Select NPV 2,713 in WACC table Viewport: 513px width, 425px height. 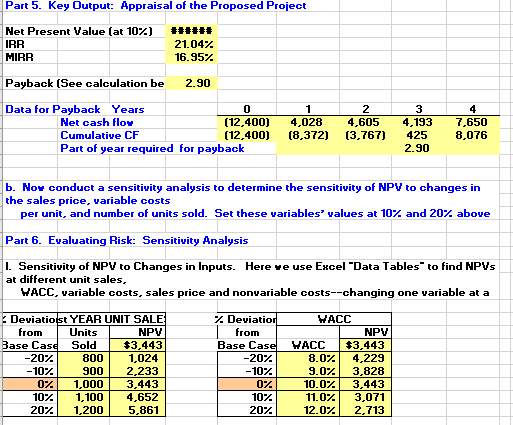(365, 410)
